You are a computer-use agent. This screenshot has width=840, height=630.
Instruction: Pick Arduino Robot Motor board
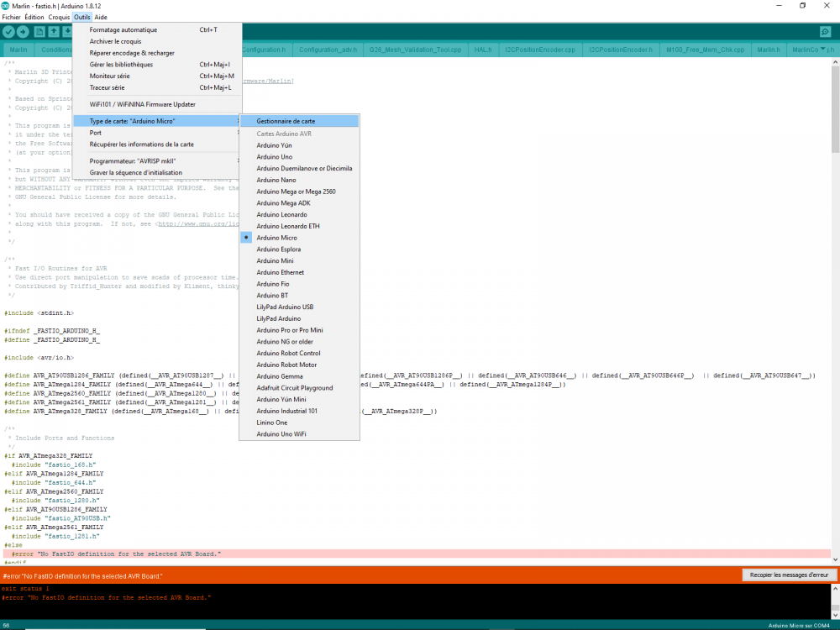[x=300, y=365]
